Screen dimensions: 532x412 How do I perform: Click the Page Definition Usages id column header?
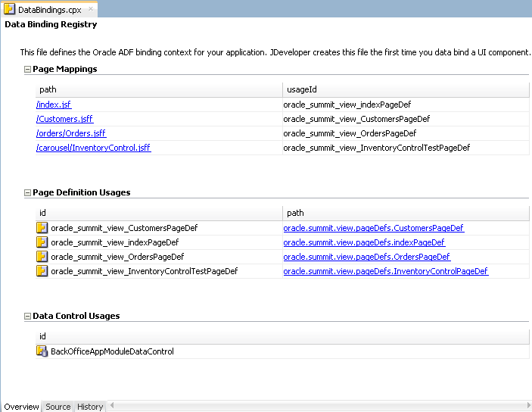159,213
